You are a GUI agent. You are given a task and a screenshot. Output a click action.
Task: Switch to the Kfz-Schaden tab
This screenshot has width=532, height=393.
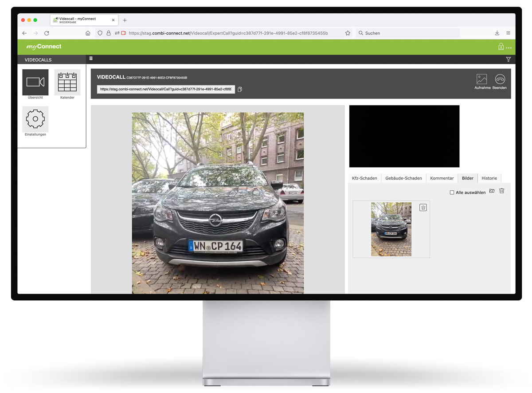[x=364, y=178]
